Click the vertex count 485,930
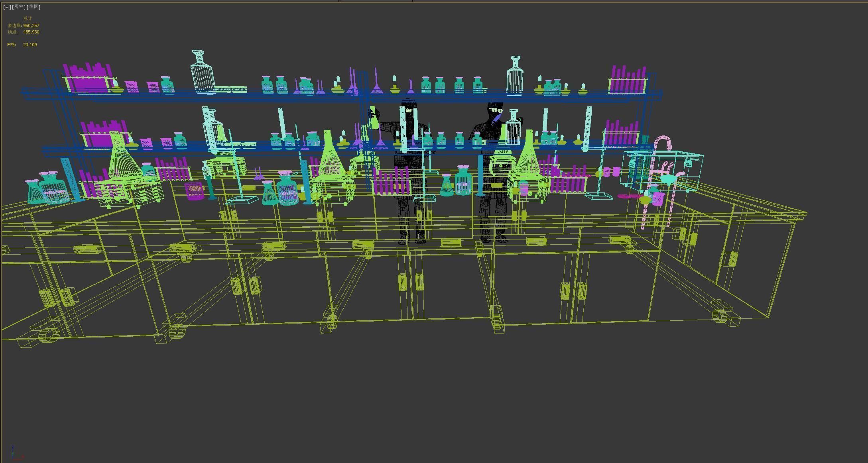Screen dimensions: 868x463 click(x=31, y=32)
